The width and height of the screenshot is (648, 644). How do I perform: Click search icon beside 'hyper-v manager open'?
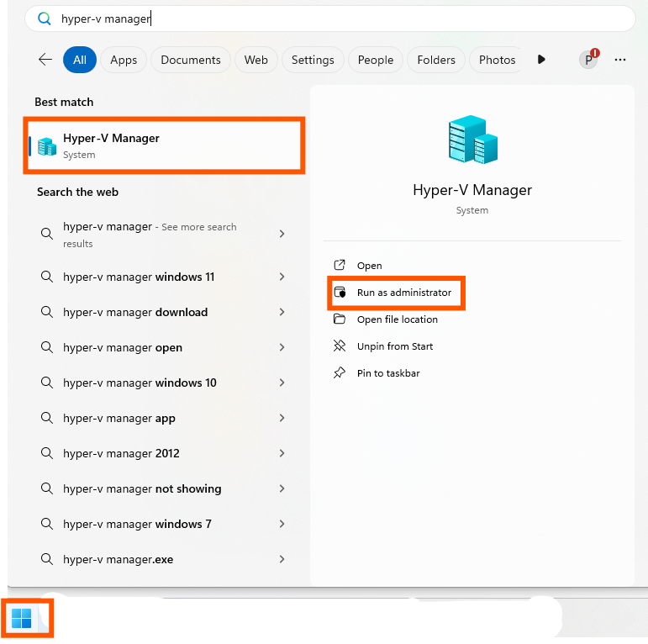[47, 347]
